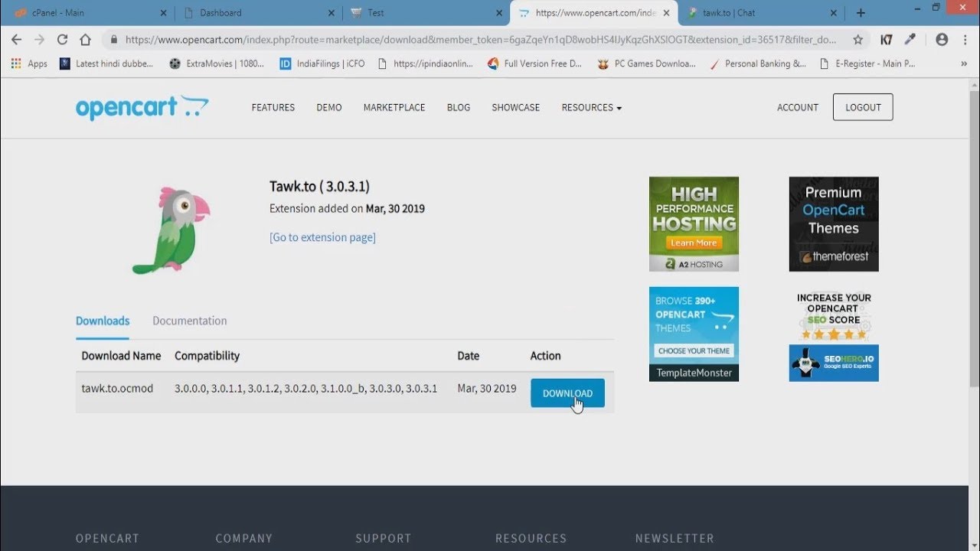Open Personal Banking bookmark
Viewport: 980px width, 551px height.
758,64
